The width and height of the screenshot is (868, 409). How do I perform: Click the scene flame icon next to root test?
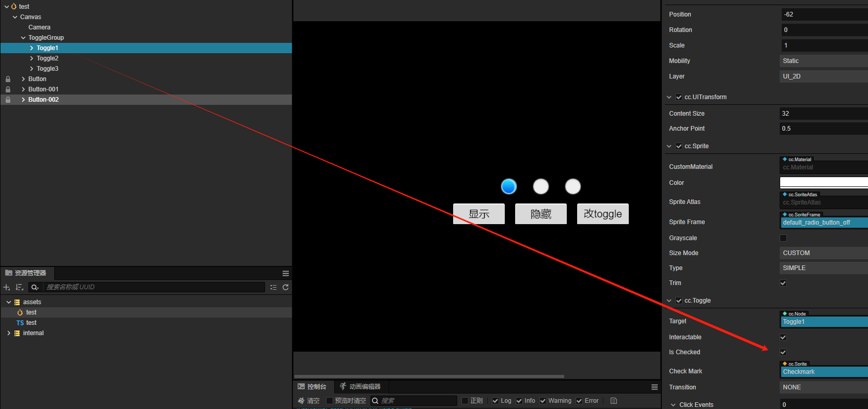(x=14, y=7)
